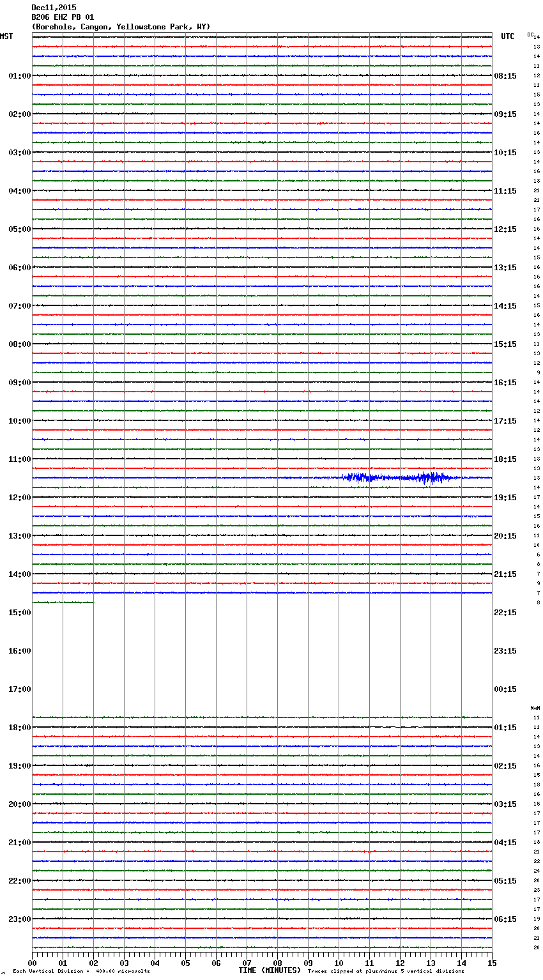Select the 23:00 MST time label
543x980 pixels.
click(x=19, y=919)
